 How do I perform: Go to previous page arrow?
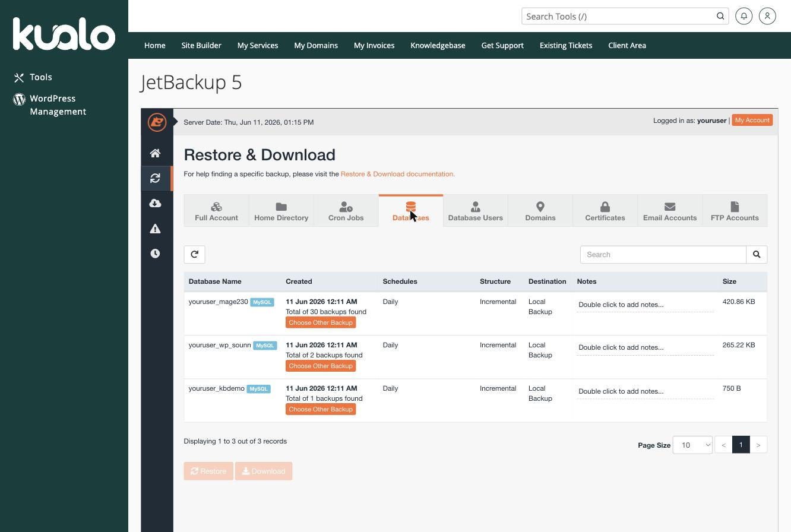click(x=723, y=445)
